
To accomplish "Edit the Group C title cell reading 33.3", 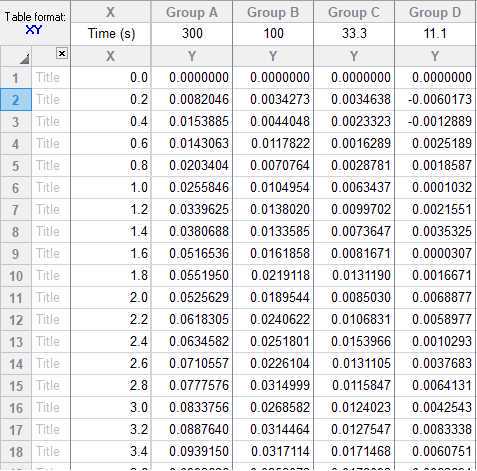I will tap(354, 34).
